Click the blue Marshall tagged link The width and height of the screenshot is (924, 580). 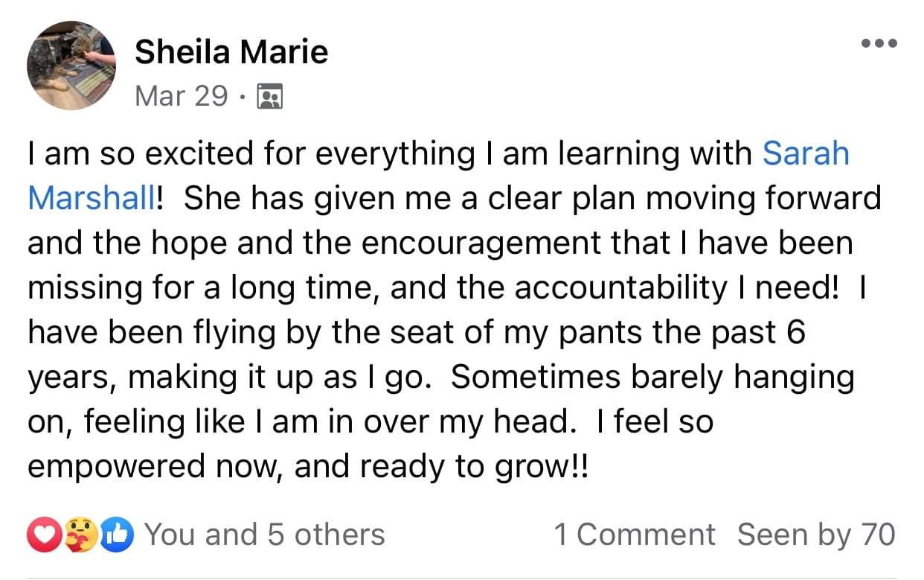pyautogui.click(x=92, y=199)
